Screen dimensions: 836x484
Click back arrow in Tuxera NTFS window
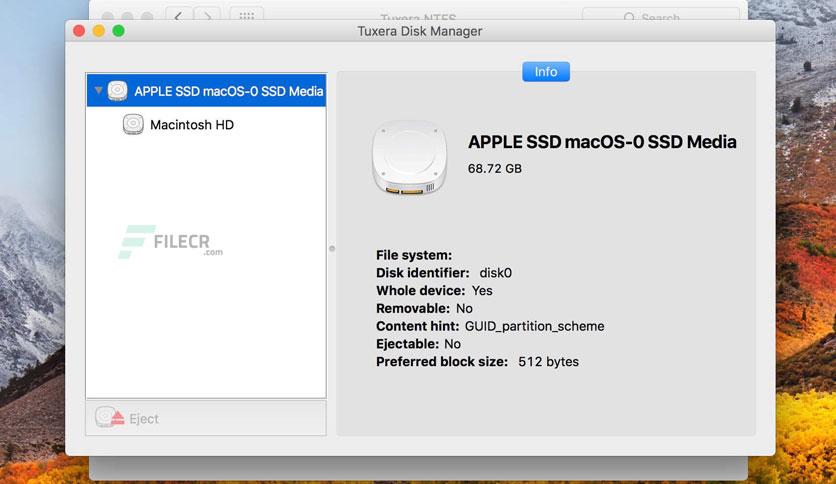coord(179,16)
